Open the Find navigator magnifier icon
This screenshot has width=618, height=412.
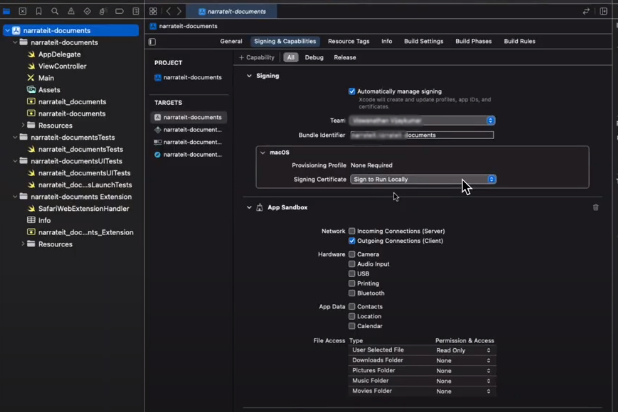(x=53, y=11)
